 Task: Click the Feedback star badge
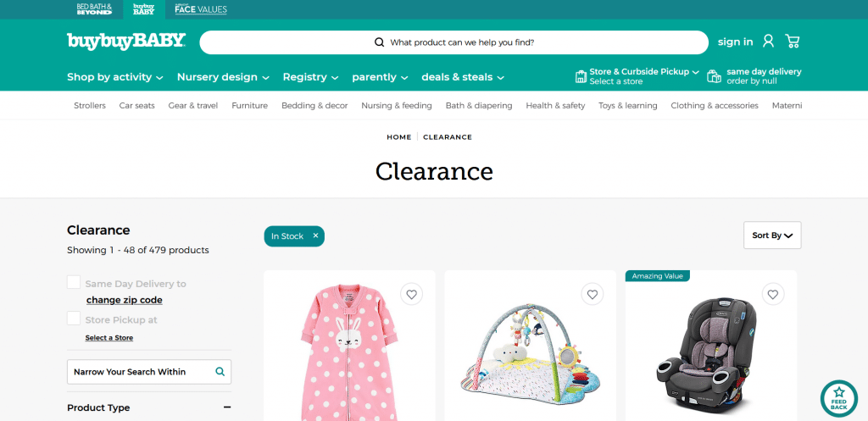tap(838, 398)
